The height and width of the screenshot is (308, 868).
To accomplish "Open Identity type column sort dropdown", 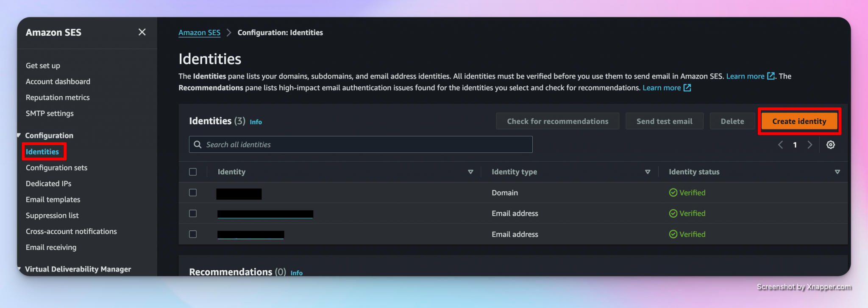I will tap(647, 172).
